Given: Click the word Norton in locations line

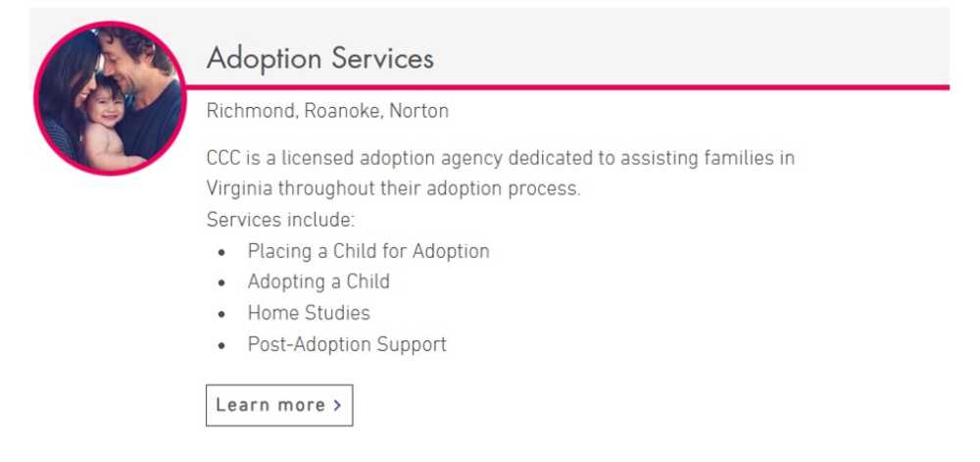Looking at the screenshot, I should point(418,111).
